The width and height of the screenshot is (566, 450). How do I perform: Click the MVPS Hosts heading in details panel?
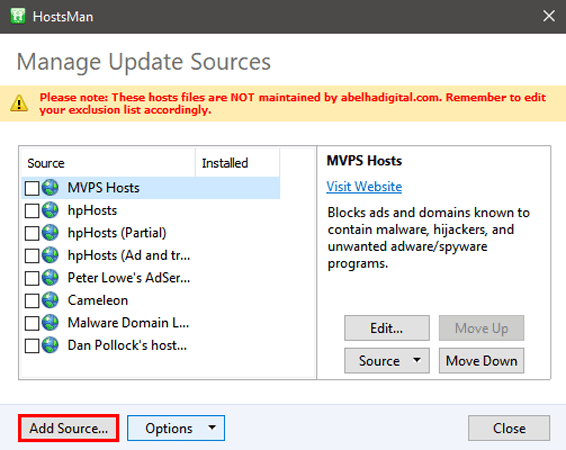pyautogui.click(x=364, y=161)
